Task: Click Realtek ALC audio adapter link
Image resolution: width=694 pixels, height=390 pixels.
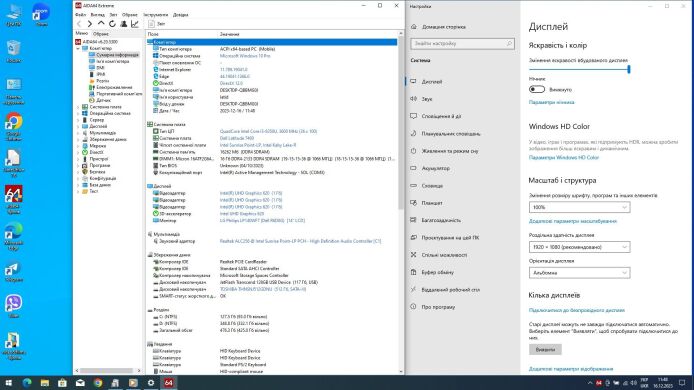Action: click(300, 241)
